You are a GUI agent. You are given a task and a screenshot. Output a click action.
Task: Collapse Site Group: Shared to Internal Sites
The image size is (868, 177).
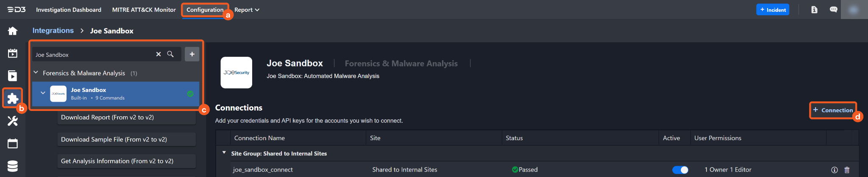(x=224, y=153)
